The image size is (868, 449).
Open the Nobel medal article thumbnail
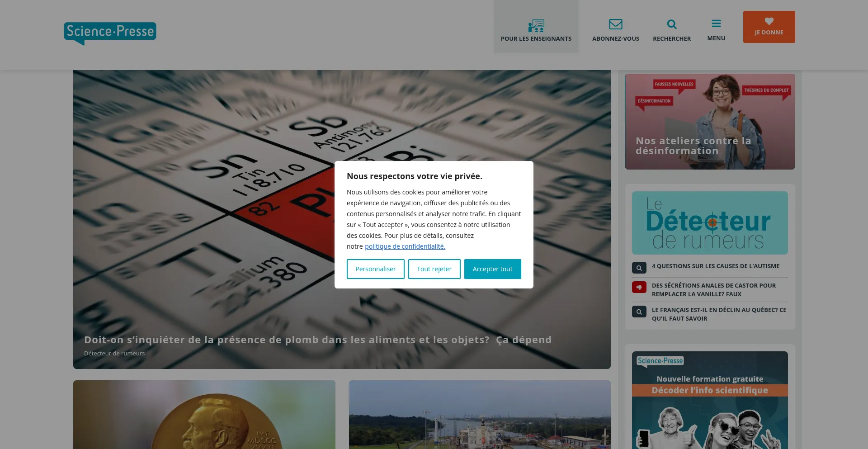click(204, 415)
